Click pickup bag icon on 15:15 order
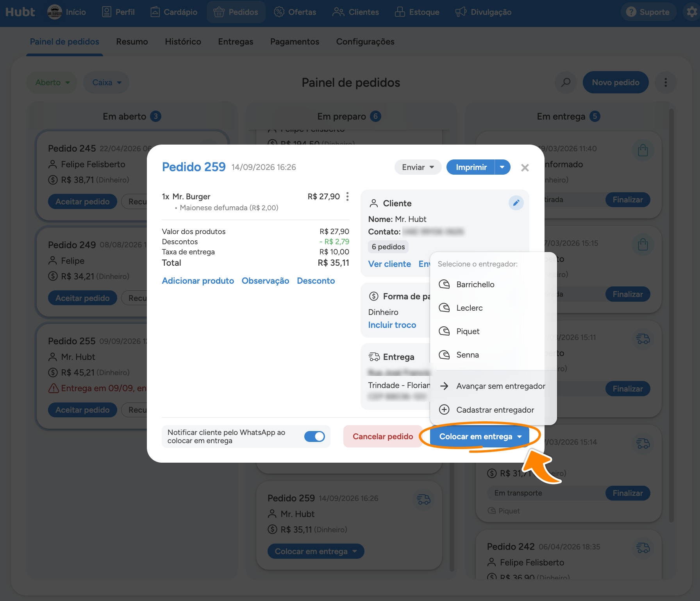Screen dimensions: 700x601 [643, 245]
